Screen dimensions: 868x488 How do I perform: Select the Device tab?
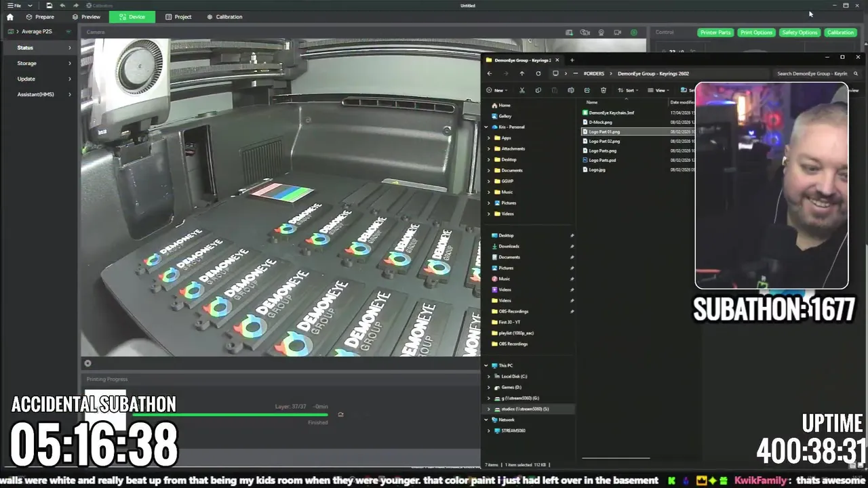[132, 17]
